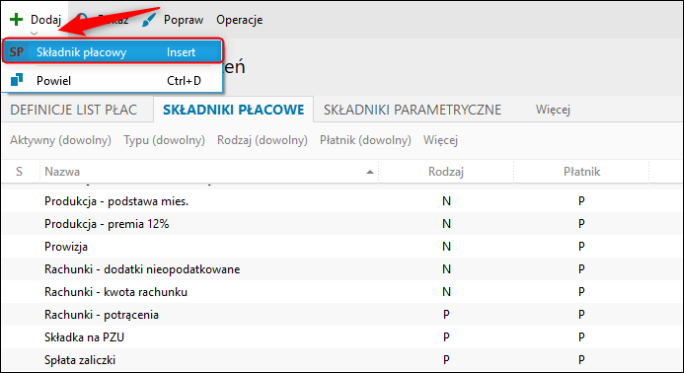Viewport: 684px width, 373px height.
Task: Select the Prowizja row
Action: (342, 246)
